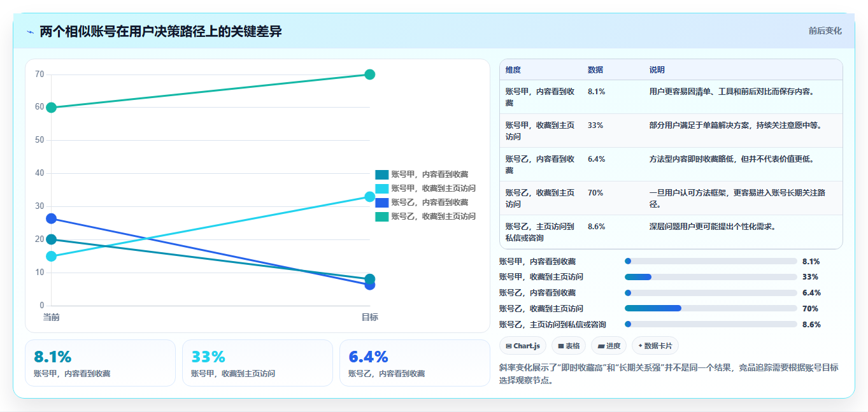The width and height of the screenshot is (868, 412).
Task: Click the 8.6% progress bar
Action: pos(711,324)
